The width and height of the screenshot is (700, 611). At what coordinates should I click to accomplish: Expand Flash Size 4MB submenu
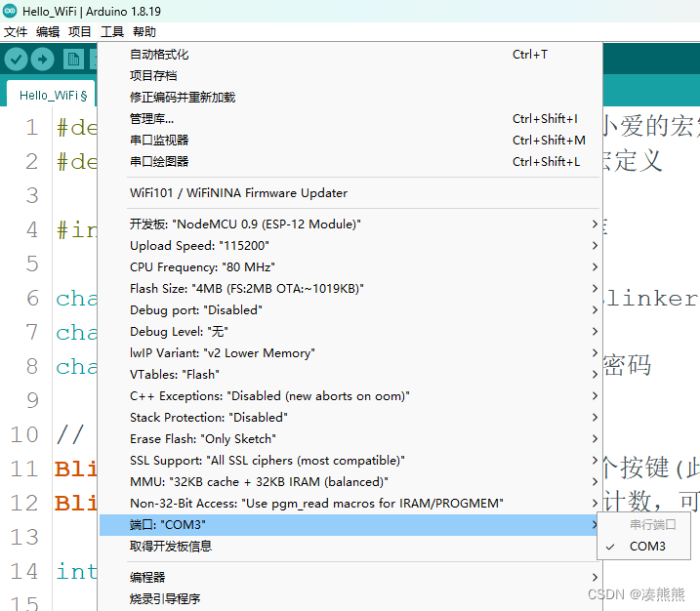point(350,288)
